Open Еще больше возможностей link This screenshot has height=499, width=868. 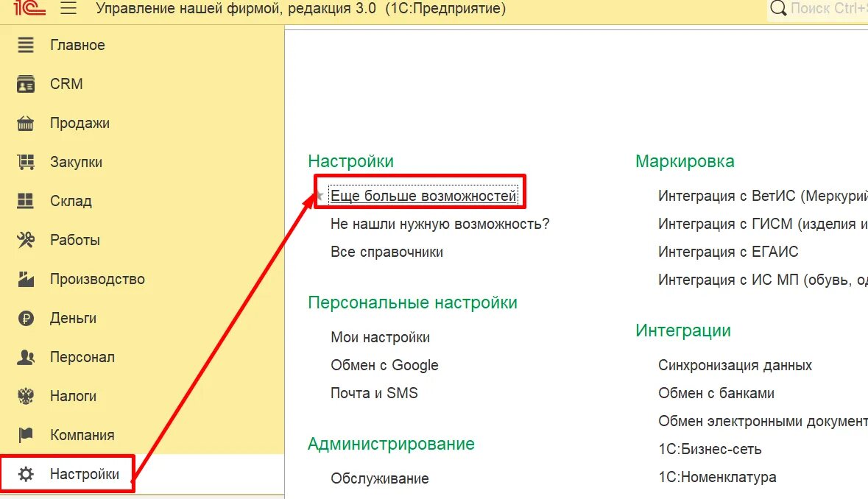423,196
